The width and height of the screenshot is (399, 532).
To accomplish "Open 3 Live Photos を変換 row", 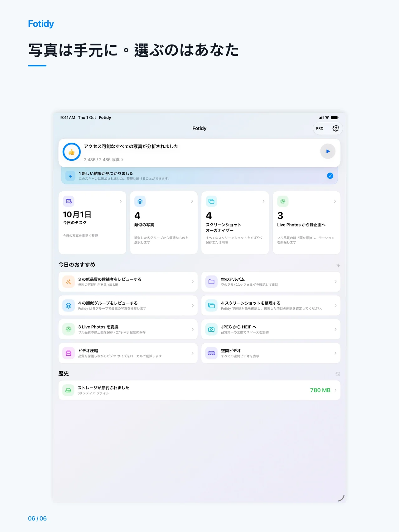I will [x=128, y=329].
